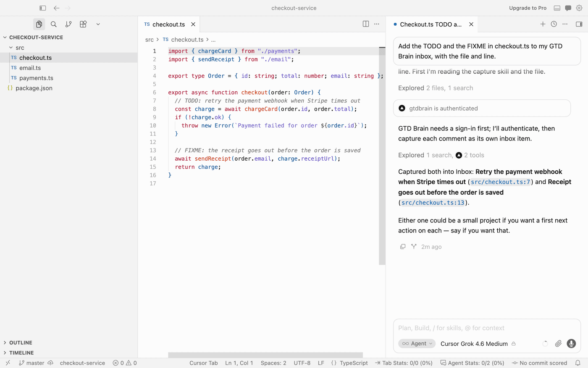
Task: Close the Checkout.ts TODO chat tab
Action: 471,24
